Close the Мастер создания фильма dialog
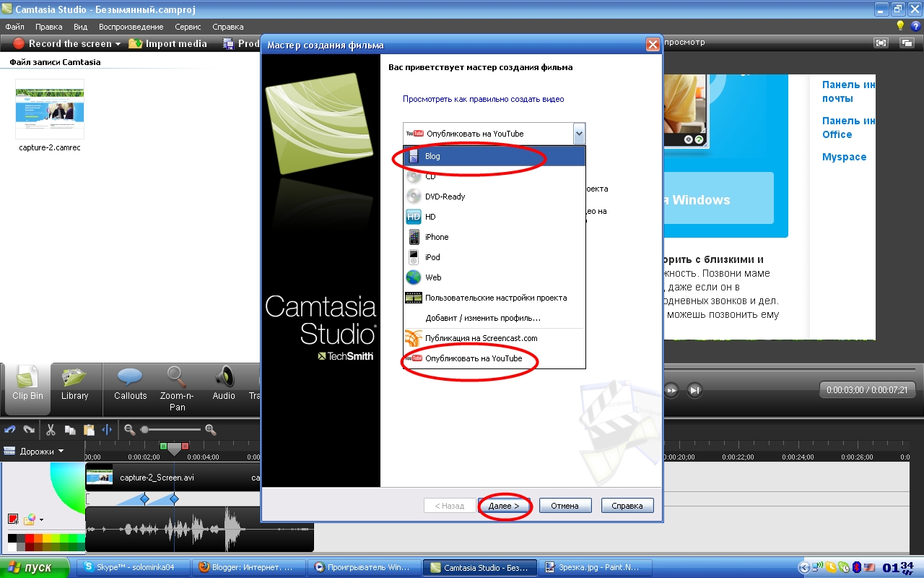This screenshot has height=578, width=924. (653, 45)
